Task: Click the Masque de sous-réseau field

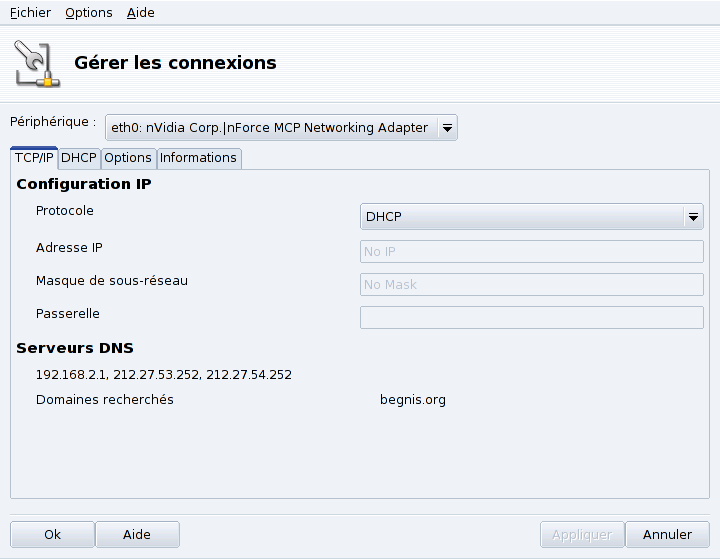Action: pyautogui.click(x=531, y=284)
